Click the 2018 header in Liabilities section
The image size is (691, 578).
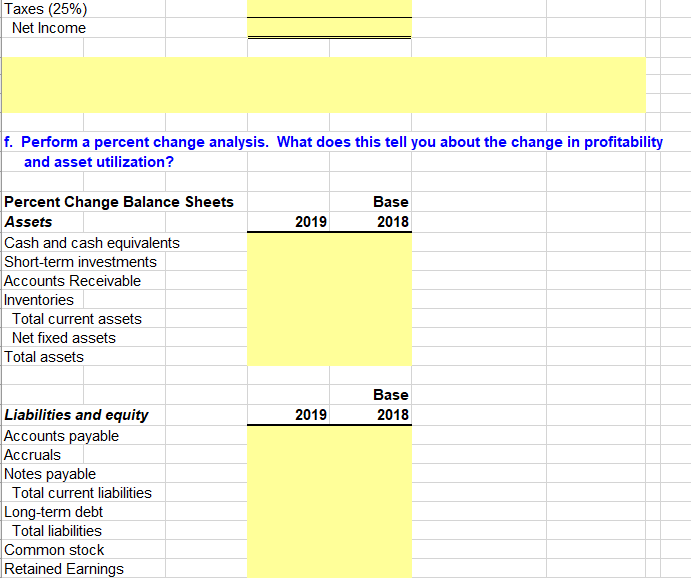tap(393, 415)
